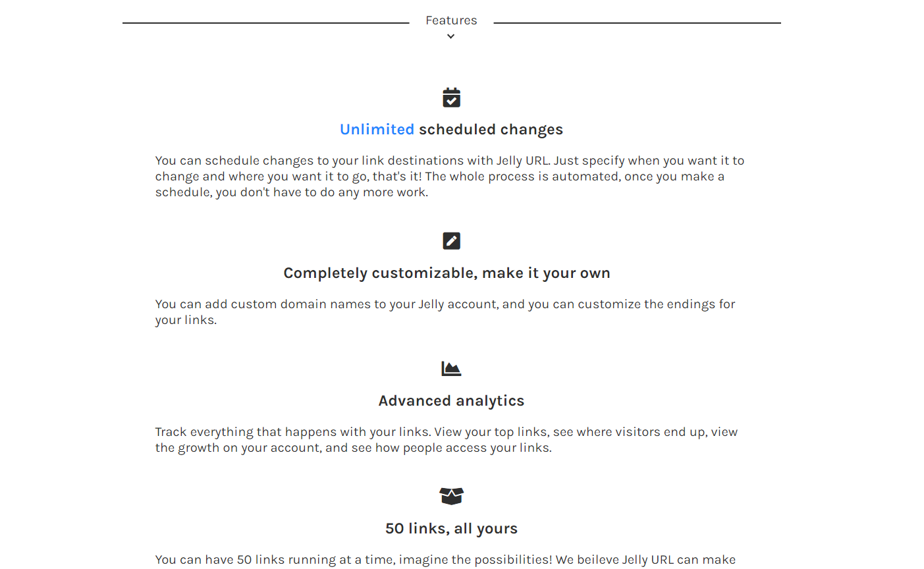Click the pencil edit square icon
Image resolution: width=924 pixels, height=569 pixels.
tap(451, 241)
